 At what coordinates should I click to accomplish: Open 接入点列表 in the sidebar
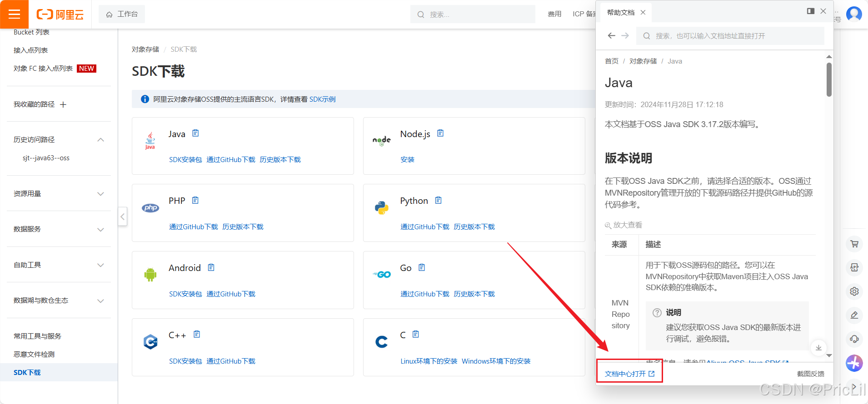30,50
